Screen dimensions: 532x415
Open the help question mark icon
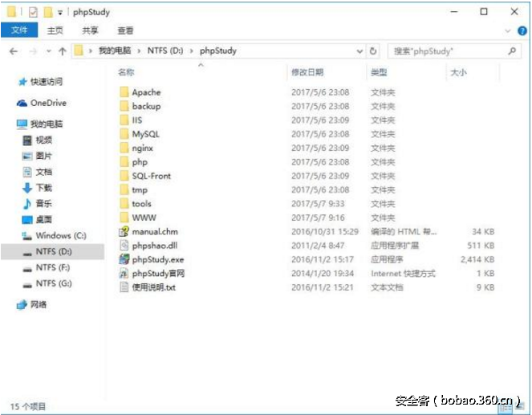pyautogui.click(x=522, y=31)
